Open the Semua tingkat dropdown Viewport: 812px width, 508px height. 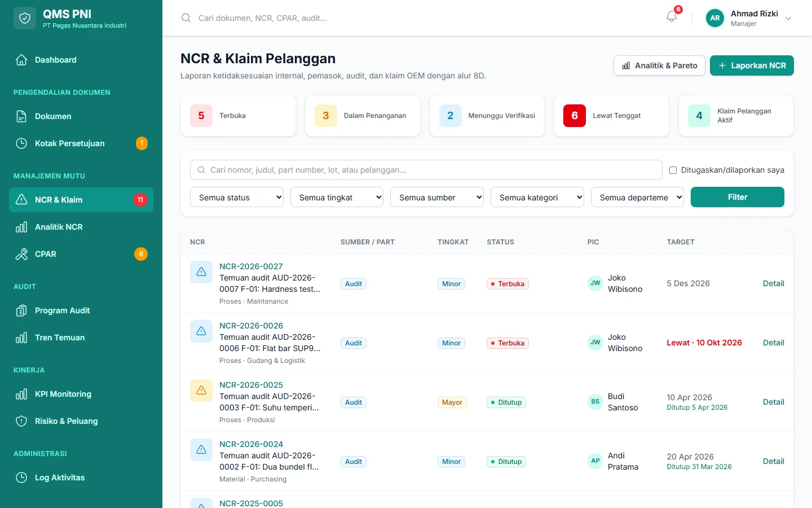(337, 197)
